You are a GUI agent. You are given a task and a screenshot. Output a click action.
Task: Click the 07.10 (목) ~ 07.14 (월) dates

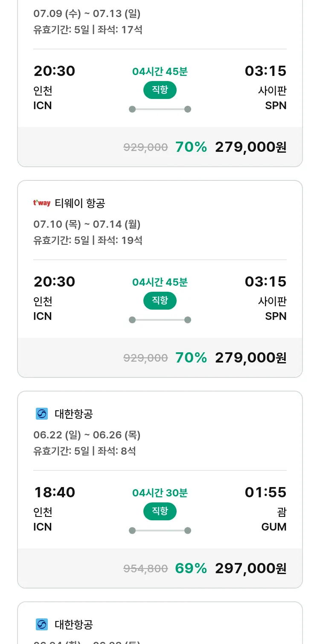pyautogui.click(x=87, y=224)
